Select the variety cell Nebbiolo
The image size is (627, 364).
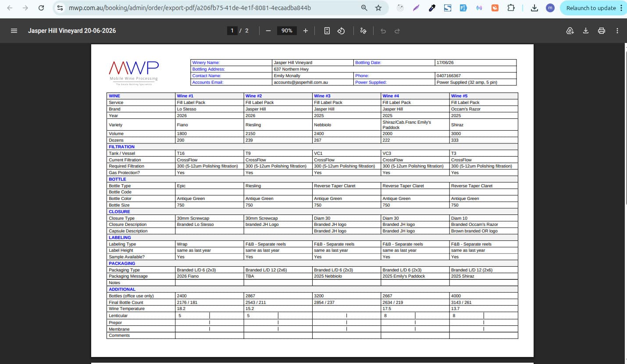coord(323,125)
